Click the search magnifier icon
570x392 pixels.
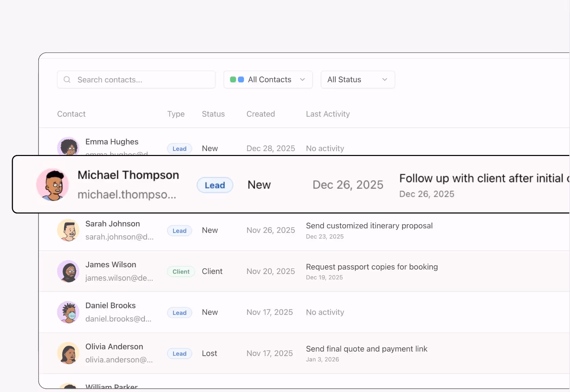(x=67, y=79)
